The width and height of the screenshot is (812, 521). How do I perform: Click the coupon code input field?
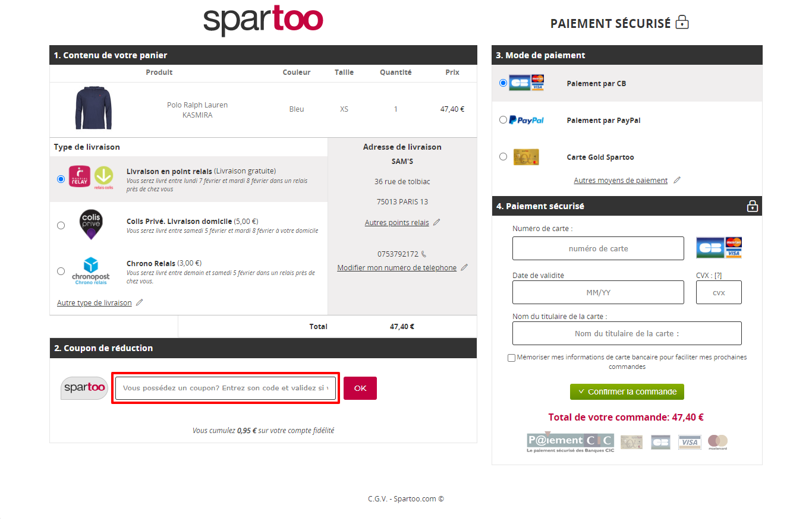(226, 388)
